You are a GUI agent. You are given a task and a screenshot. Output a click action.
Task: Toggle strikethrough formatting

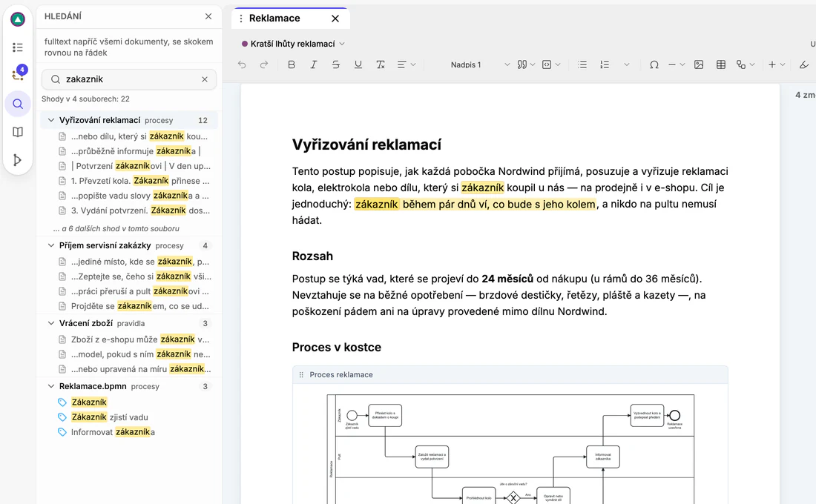(x=335, y=64)
